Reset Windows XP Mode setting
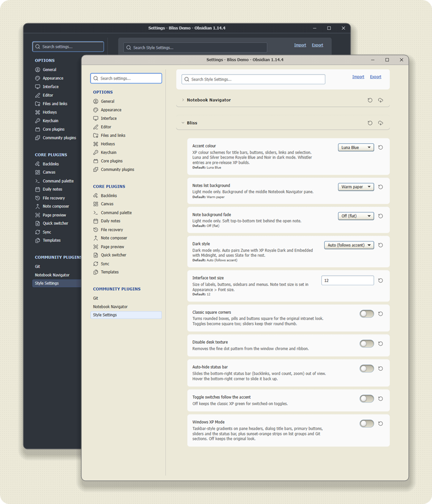The height and width of the screenshot is (504, 432). [381, 424]
